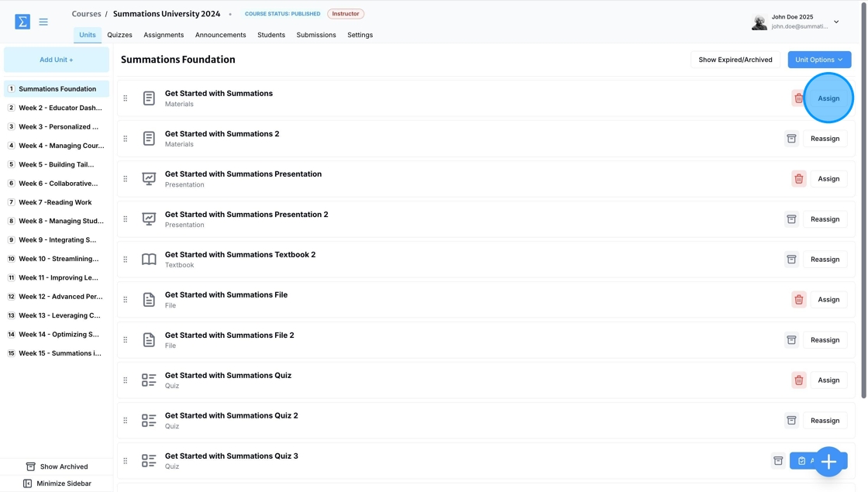
Task: Open the Assignments tab
Action: point(164,35)
